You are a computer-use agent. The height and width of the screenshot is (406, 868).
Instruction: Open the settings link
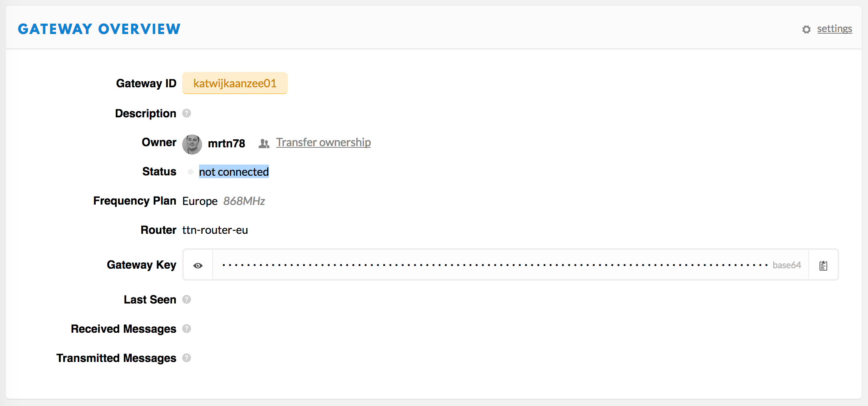tap(834, 29)
